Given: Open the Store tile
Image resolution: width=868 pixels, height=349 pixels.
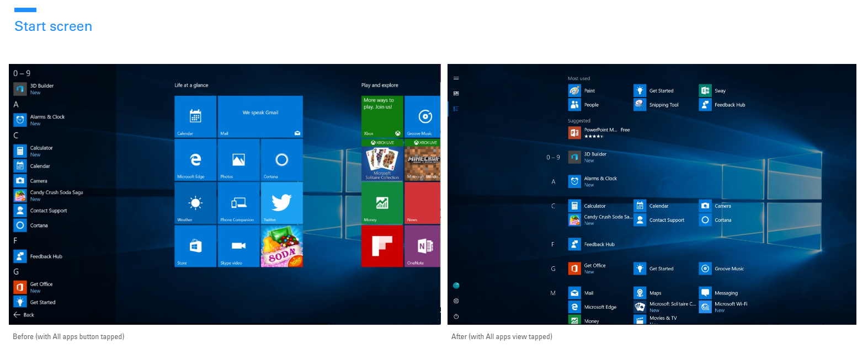Looking at the screenshot, I should click(195, 246).
